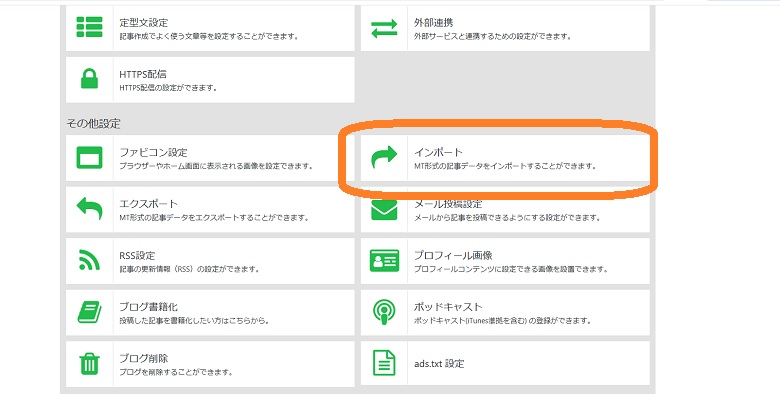Open 定型文設定 settings
Screen dimensions: 780x394
coord(210,28)
